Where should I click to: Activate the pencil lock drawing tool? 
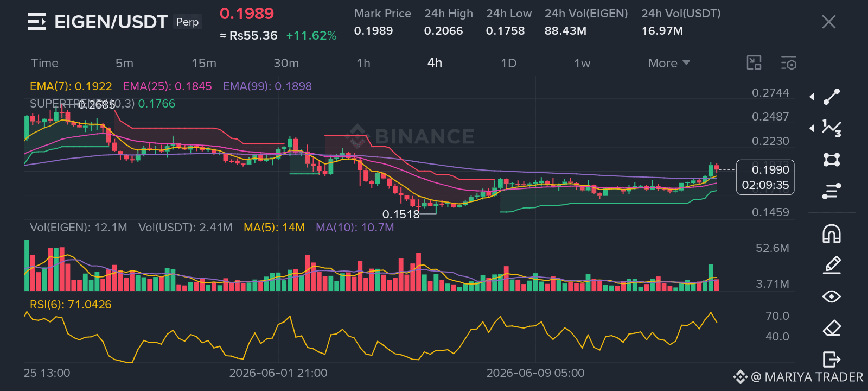[832, 265]
